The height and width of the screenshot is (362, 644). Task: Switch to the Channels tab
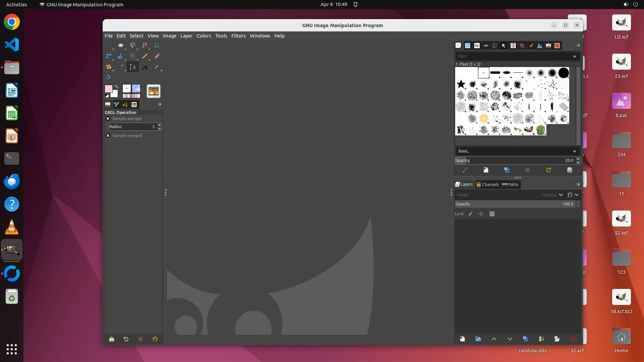pyautogui.click(x=487, y=184)
